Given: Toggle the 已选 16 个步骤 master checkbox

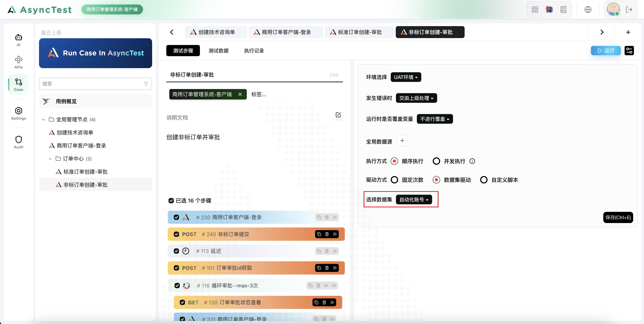Looking at the screenshot, I should pos(171,201).
